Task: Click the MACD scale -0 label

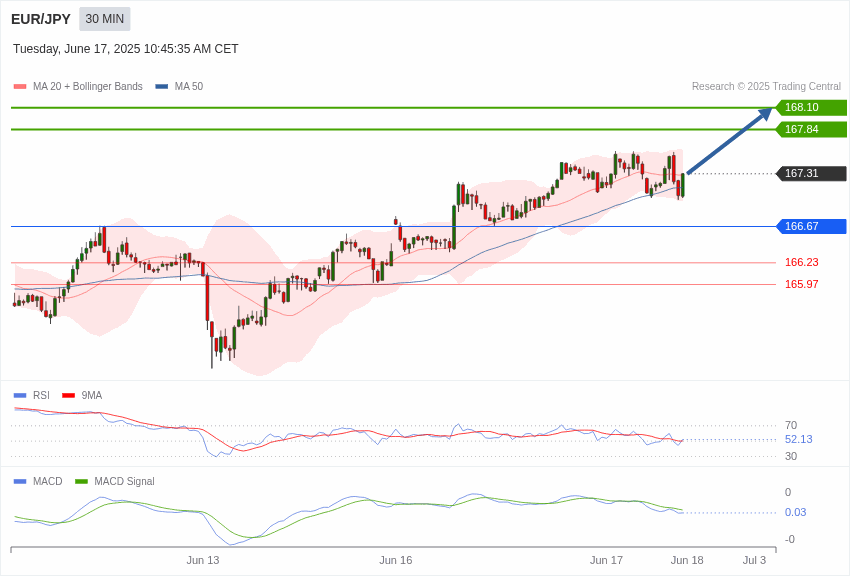Action: pos(790,539)
